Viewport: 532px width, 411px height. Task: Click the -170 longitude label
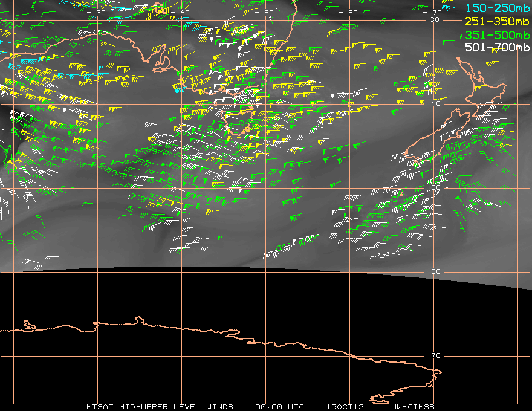click(x=432, y=13)
